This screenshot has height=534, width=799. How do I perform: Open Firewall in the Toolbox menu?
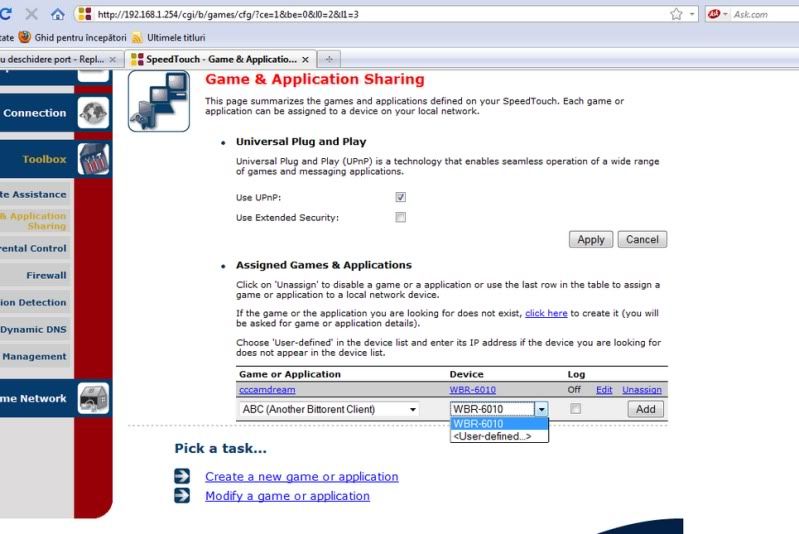[46, 275]
